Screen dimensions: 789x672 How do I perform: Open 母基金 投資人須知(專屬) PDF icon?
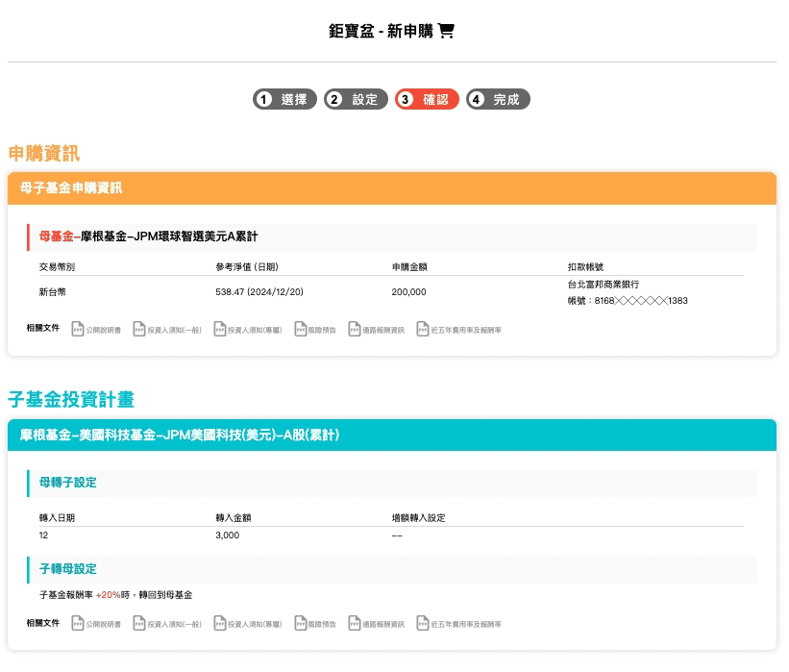(220, 329)
